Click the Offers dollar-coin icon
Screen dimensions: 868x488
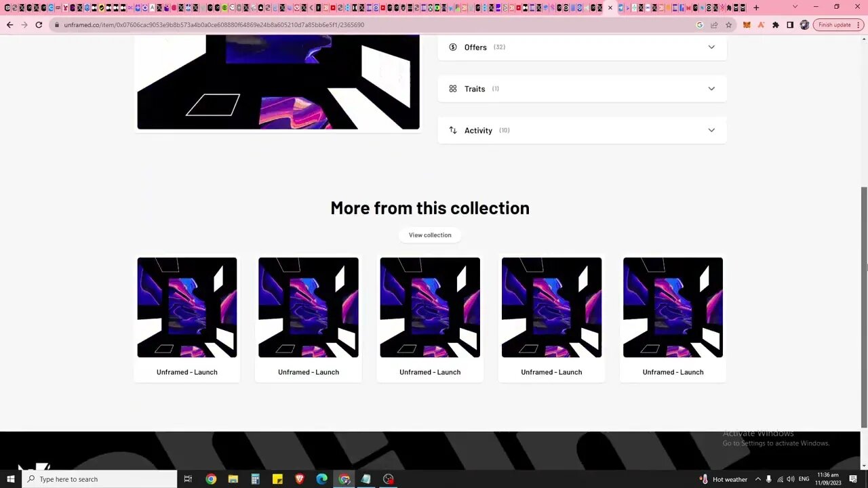coord(453,47)
